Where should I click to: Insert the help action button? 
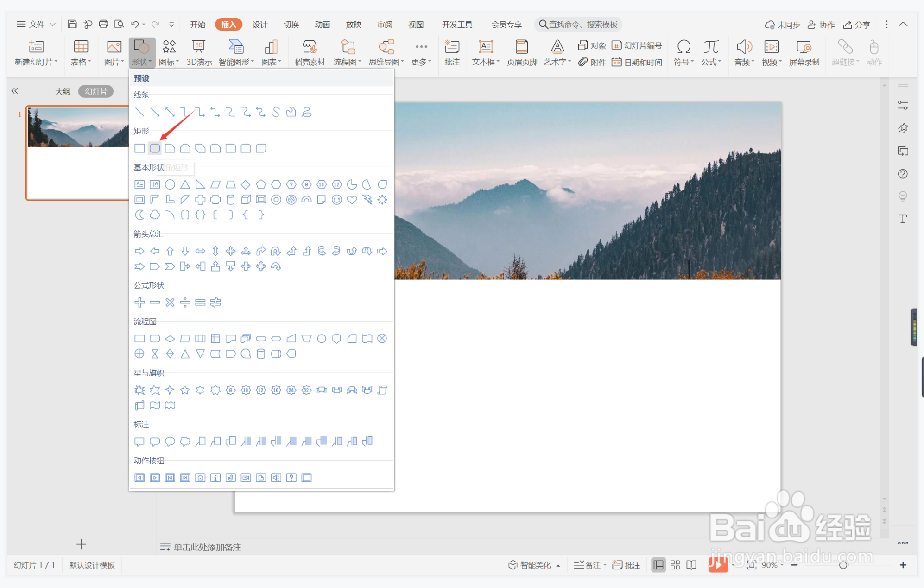click(x=291, y=478)
